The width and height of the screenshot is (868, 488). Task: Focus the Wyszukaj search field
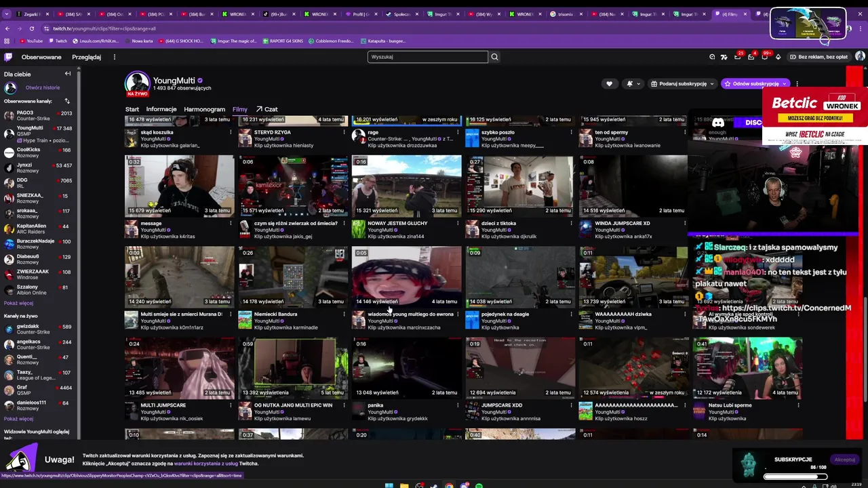(427, 57)
